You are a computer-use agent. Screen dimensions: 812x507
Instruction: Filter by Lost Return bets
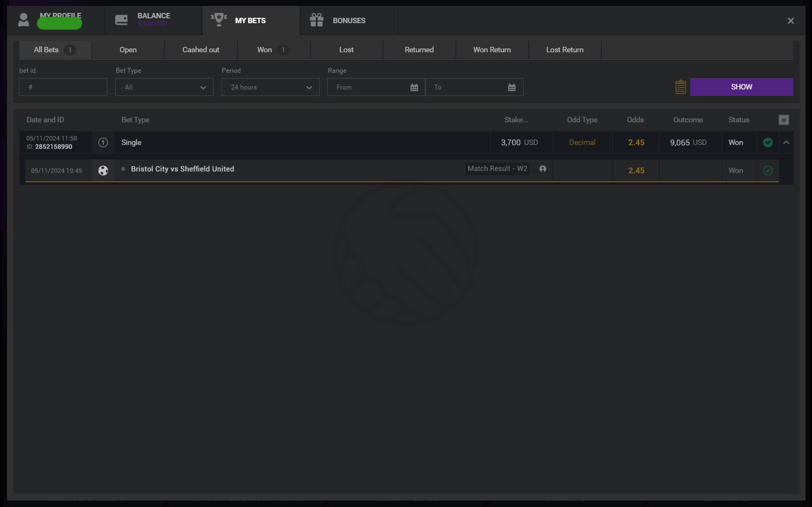pos(565,50)
